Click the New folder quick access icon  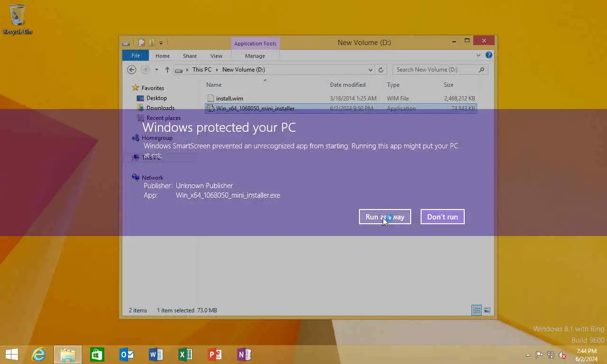[x=152, y=43]
